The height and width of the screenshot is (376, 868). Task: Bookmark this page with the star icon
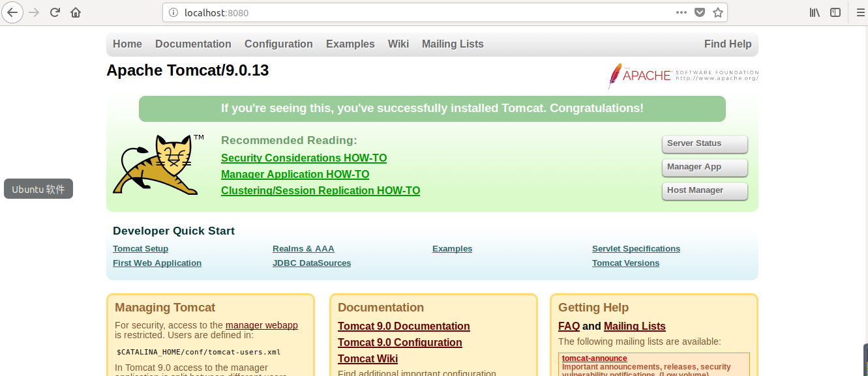pyautogui.click(x=717, y=12)
